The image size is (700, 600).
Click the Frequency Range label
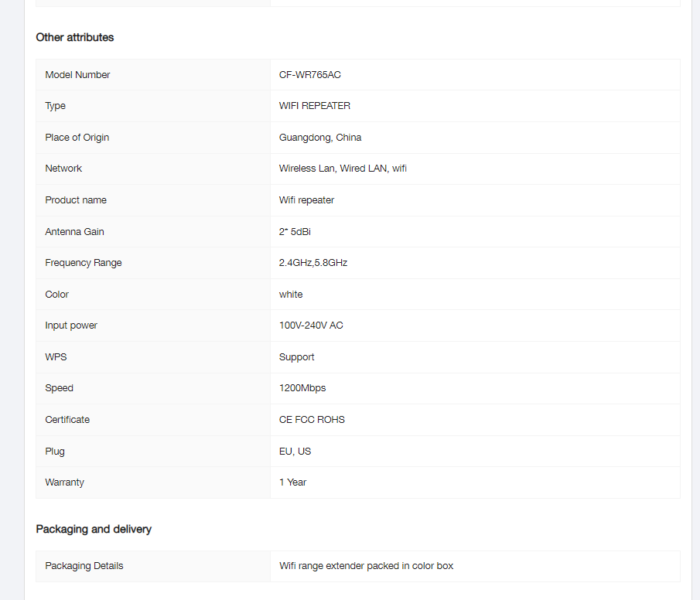click(x=83, y=263)
